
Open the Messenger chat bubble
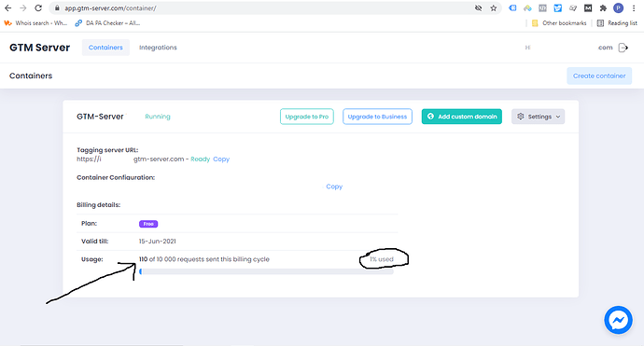(x=618, y=320)
